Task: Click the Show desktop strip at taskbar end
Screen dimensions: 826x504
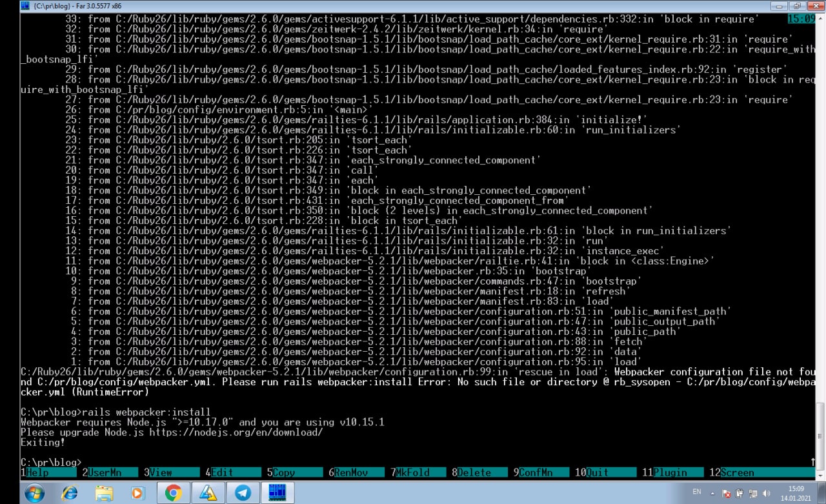Action: coord(821,493)
